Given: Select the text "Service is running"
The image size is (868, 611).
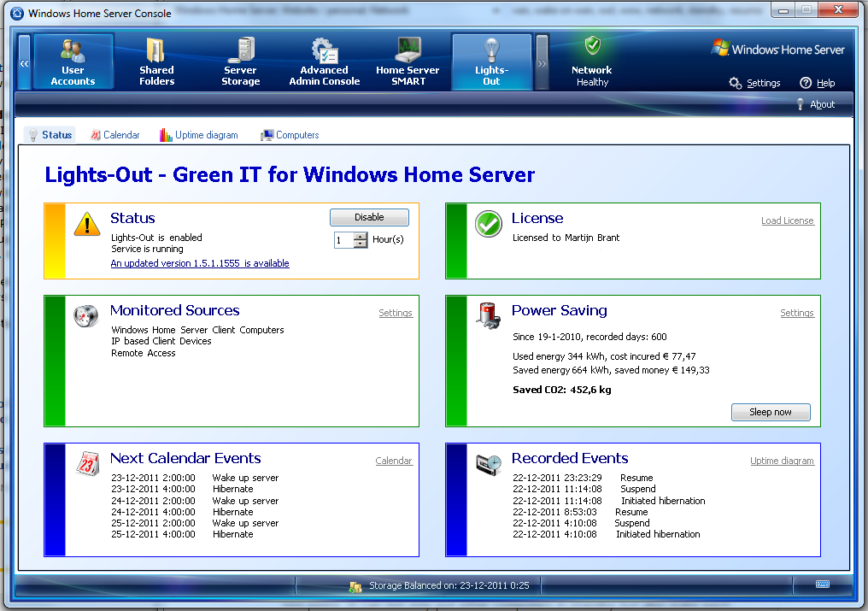Looking at the screenshot, I should [147, 250].
